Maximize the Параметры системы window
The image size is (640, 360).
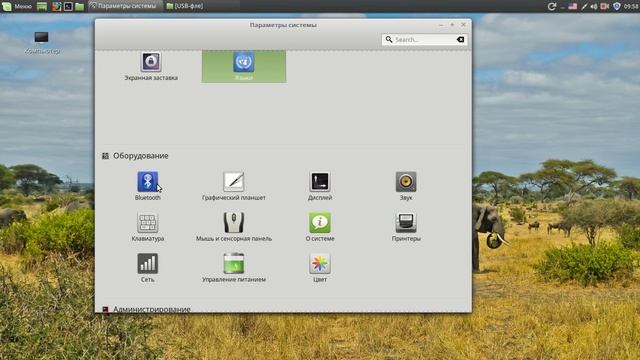tap(452, 24)
